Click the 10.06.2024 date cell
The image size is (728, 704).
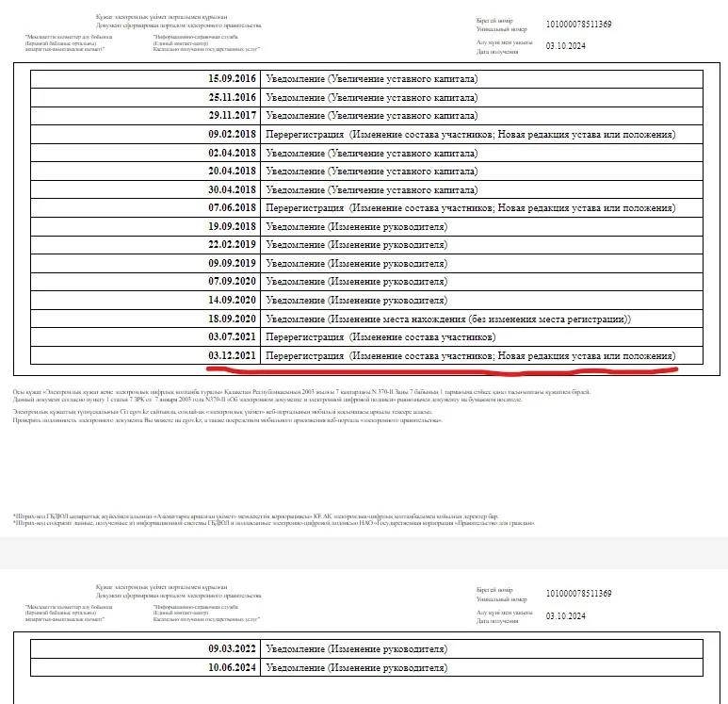coord(232,667)
